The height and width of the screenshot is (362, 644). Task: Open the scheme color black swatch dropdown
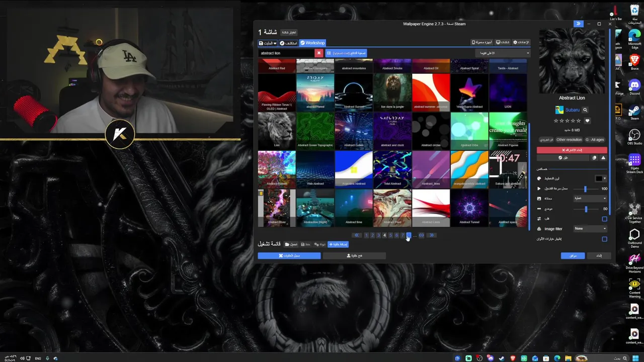coord(601,178)
